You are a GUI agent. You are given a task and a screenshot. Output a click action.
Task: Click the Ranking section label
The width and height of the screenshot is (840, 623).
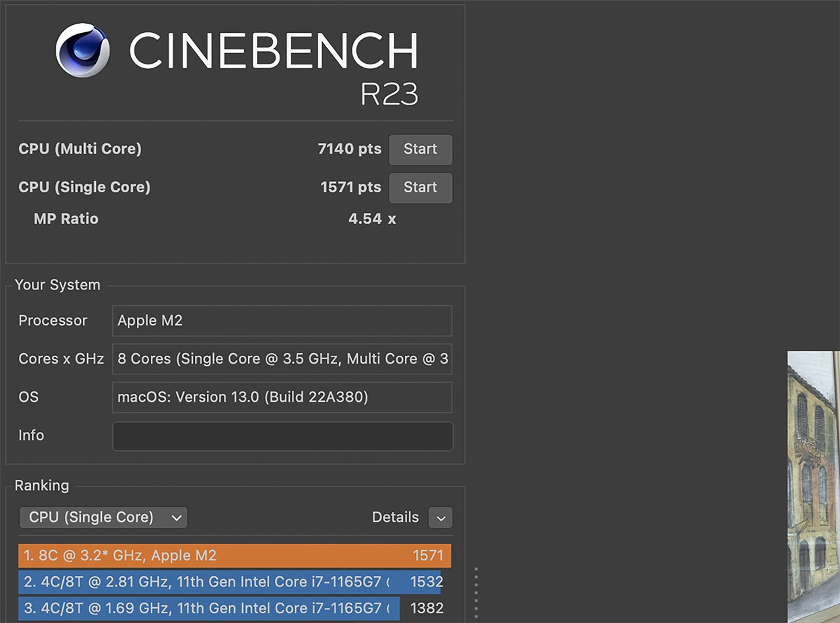coord(42,485)
